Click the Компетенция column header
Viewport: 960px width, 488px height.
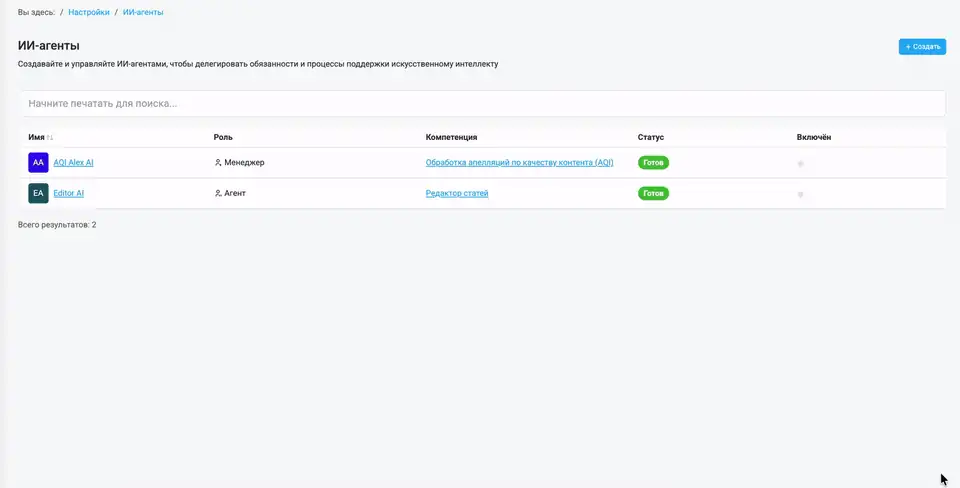(451, 137)
